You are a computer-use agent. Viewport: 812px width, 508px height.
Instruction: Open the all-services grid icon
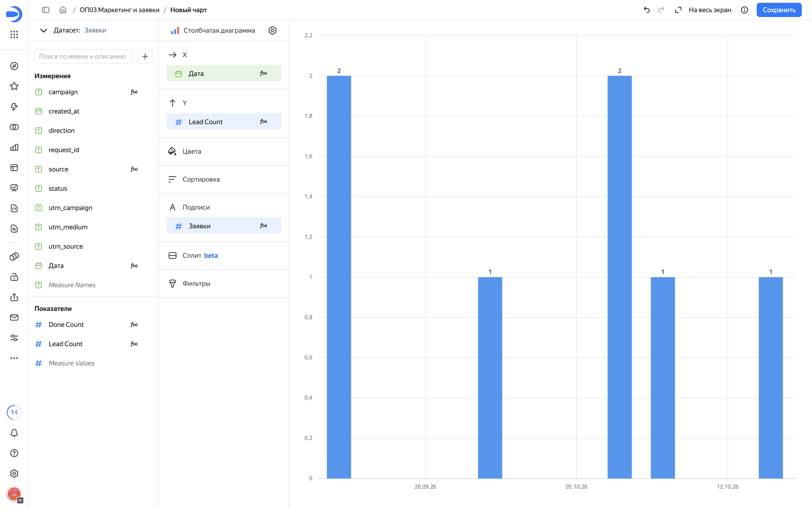pyautogui.click(x=14, y=34)
